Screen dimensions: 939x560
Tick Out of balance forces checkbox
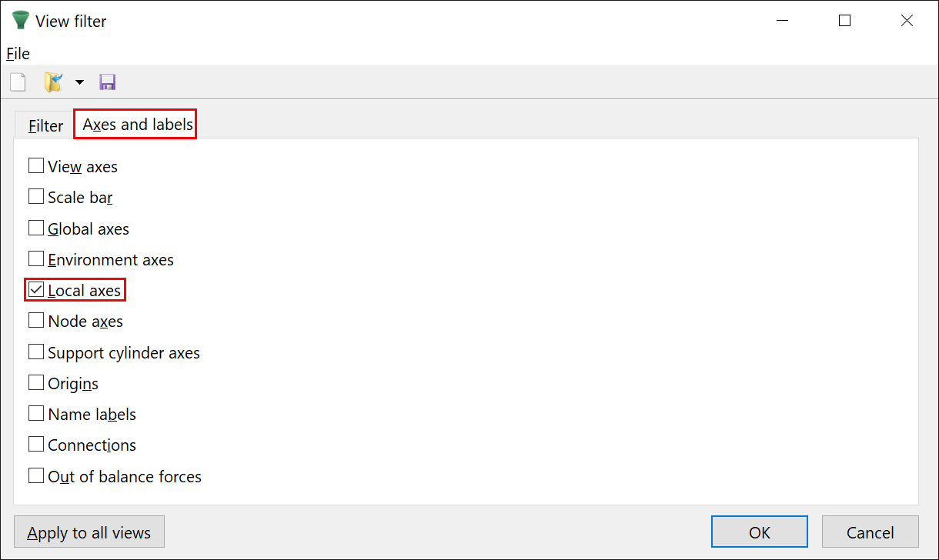pyautogui.click(x=36, y=476)
